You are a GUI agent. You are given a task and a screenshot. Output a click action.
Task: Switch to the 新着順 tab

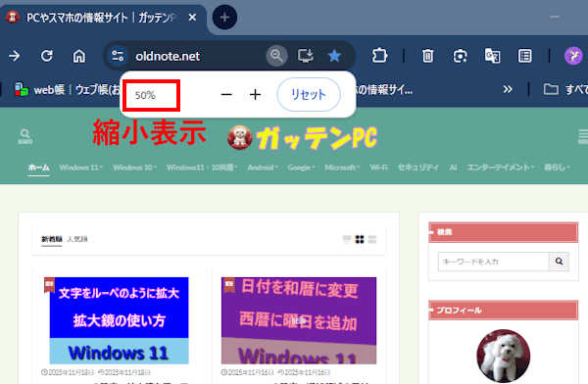(x=51, y=239)
